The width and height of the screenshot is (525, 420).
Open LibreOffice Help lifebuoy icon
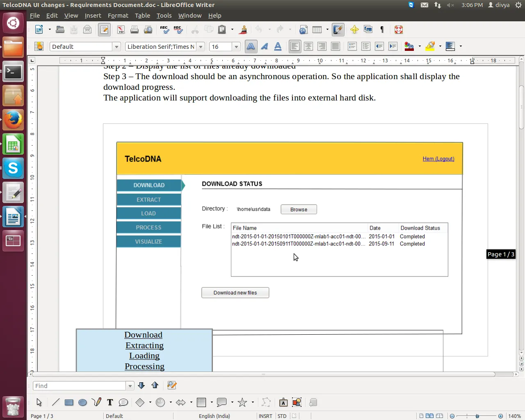(x=398, y=30)
